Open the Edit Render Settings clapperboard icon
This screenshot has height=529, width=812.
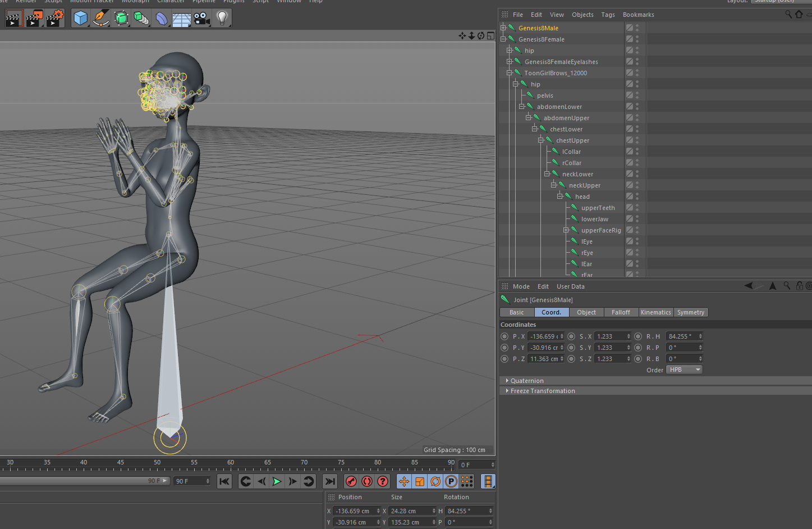coord(54,19)
